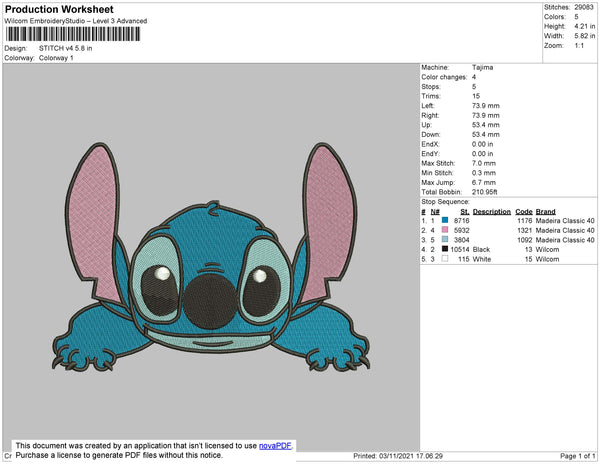Click the N# column header
Screen dimensions: 600x464
point(434,212)
